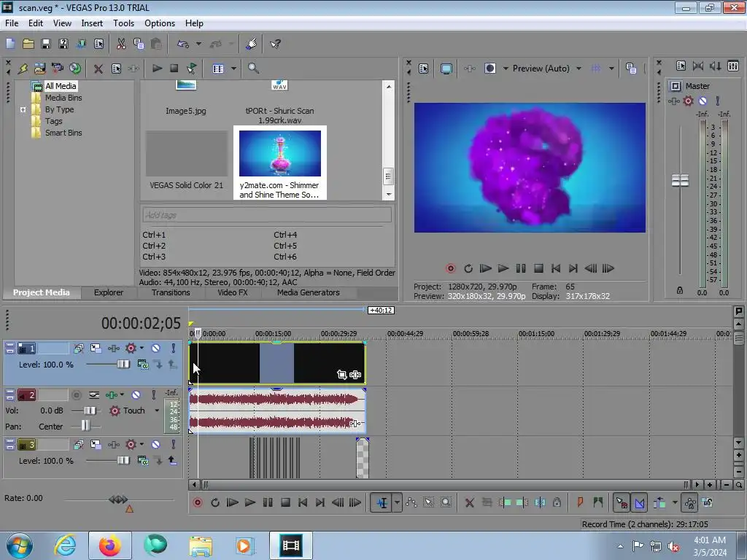Open Edit tool selector dropdown arrow
747x560 pixels.
[397, 502]
